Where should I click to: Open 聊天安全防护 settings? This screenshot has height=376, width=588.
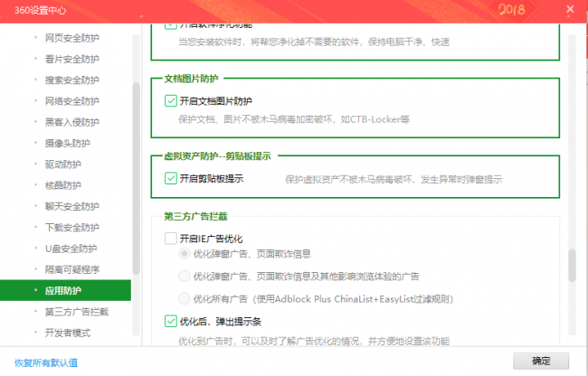click(72, 206)
